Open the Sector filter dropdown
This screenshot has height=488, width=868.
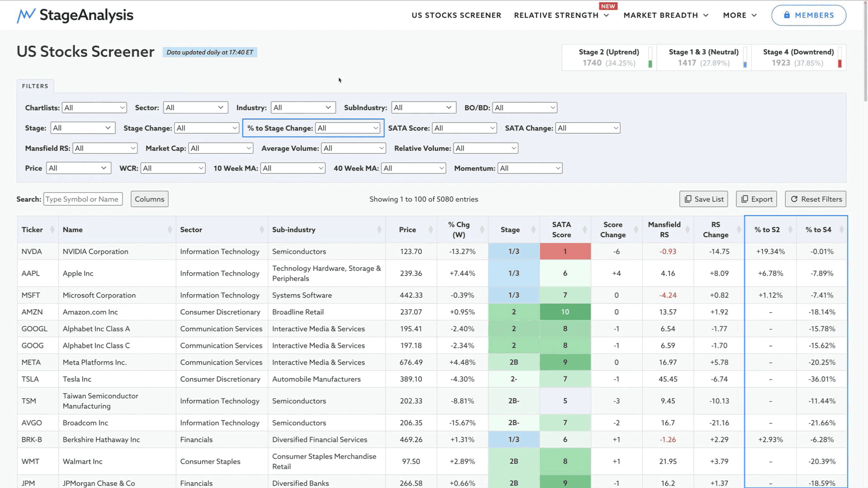(195, 108)
